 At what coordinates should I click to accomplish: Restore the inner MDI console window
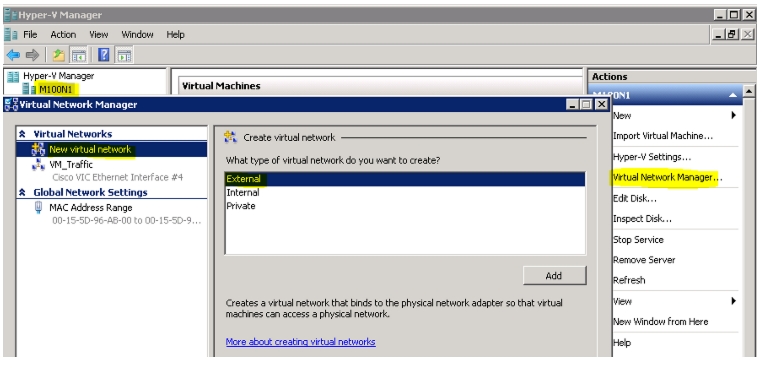click(x=732, y=35)
